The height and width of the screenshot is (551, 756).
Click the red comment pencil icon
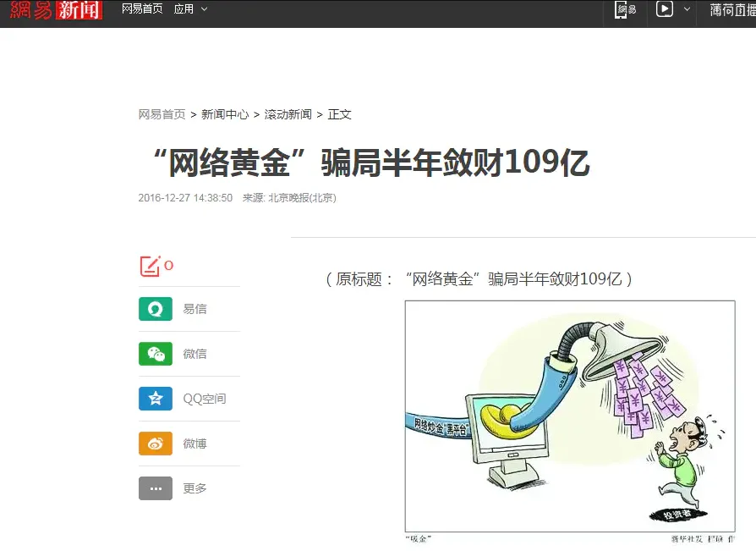coord(150,266)
